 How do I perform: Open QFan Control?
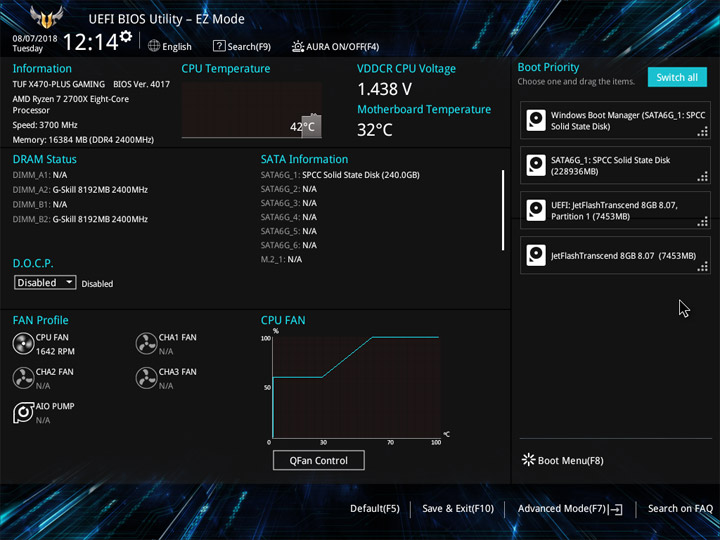point(319,460)
